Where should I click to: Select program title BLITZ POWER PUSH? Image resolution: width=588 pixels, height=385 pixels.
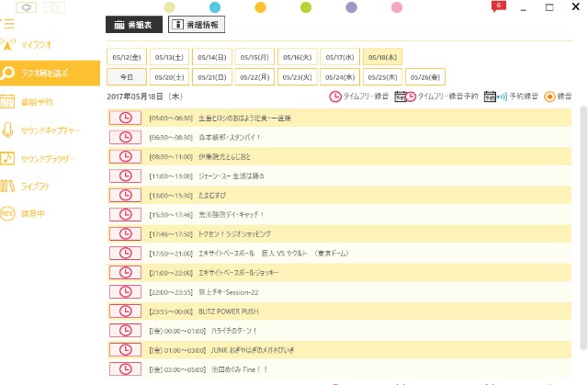click(x=229, y=311)
